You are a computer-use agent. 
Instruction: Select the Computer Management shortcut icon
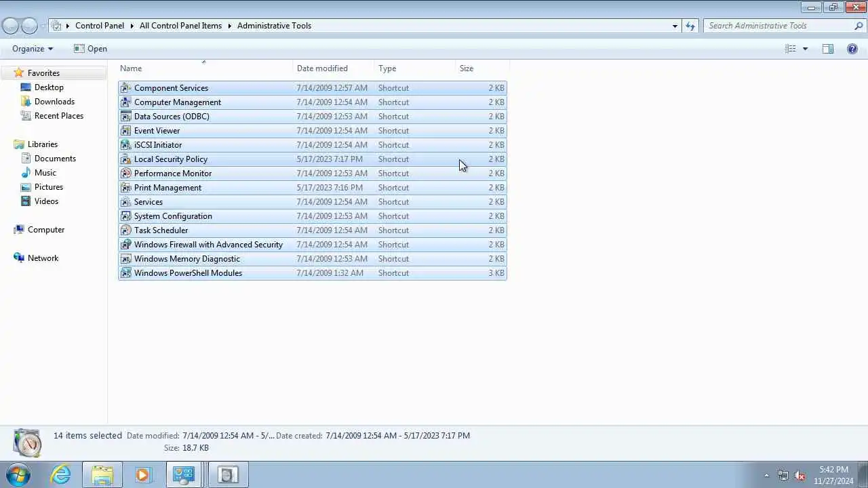125,102
